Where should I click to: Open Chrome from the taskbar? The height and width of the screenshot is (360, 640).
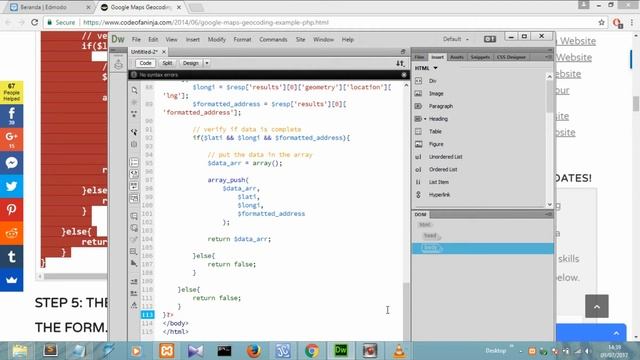click(311, 350)
